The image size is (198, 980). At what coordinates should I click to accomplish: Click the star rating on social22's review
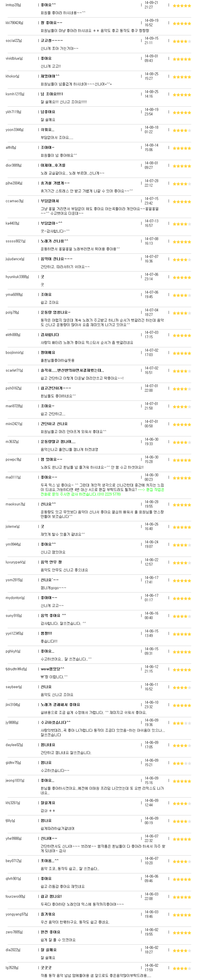coord(182,42)
